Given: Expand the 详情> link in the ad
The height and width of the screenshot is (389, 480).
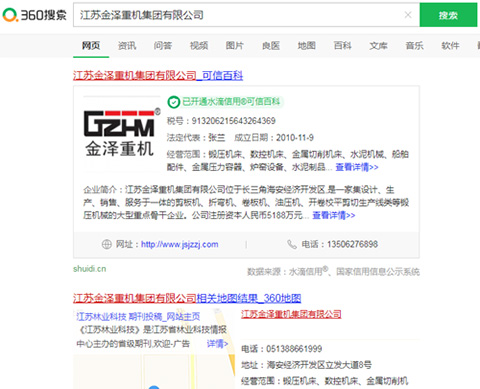Looking at the screenshot, I should (217, 343).
